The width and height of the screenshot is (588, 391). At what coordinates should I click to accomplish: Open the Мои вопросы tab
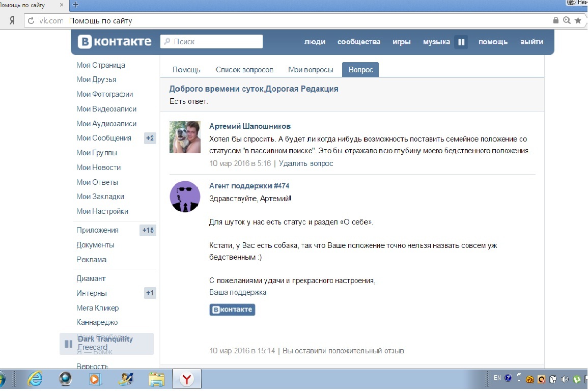(311, 70)
